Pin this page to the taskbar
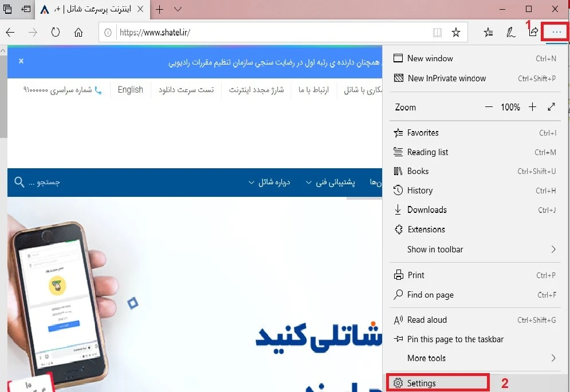Image resolution: width=570 pixels, height=392 pixels. (475, 339)
